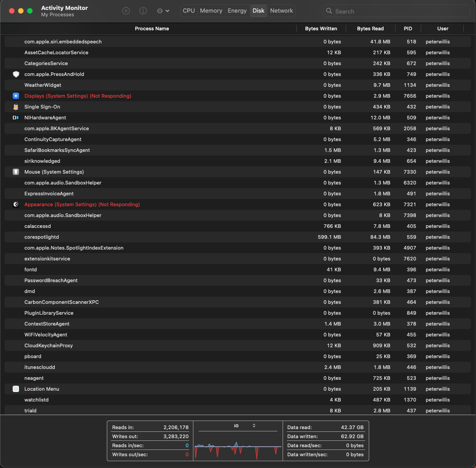The image size is (476, 468).
Task: Select com.apple.BKAgentService row
Action: [238, 128]
